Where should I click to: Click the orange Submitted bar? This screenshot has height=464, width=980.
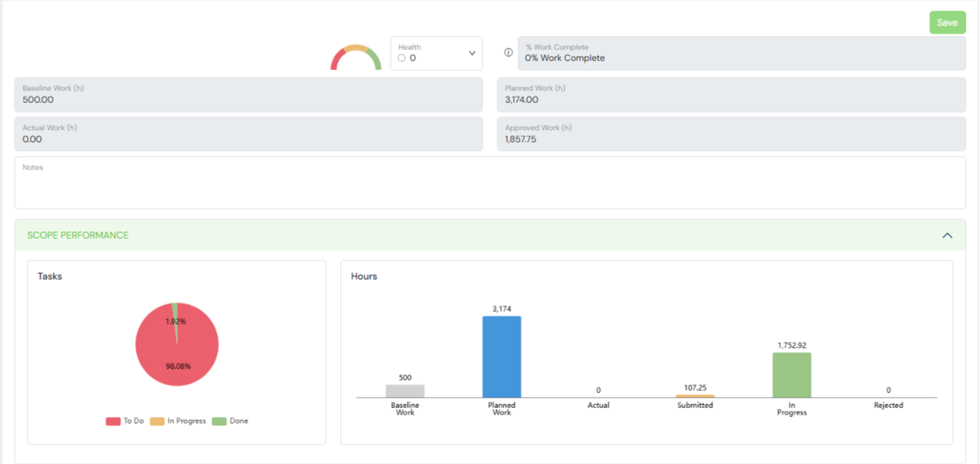click(x=695, y=396)
